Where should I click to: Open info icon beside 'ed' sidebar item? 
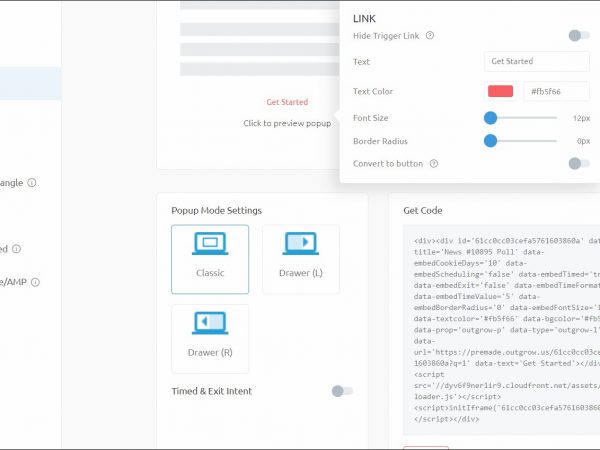tap(16, 249)
